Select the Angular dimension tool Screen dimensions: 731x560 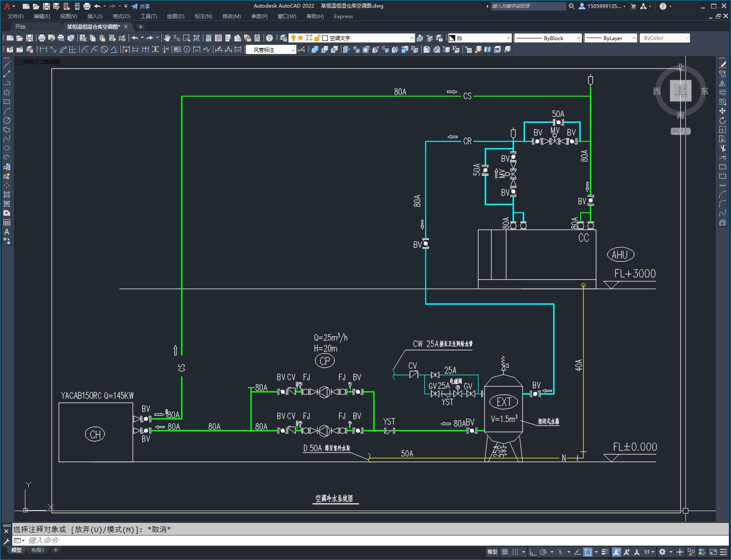point(114,49)
